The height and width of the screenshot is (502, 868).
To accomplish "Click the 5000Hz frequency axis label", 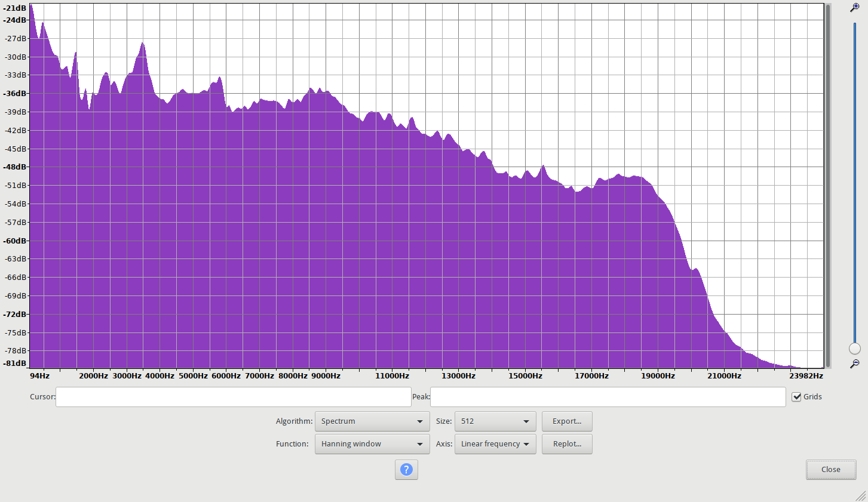I will 193,376.
